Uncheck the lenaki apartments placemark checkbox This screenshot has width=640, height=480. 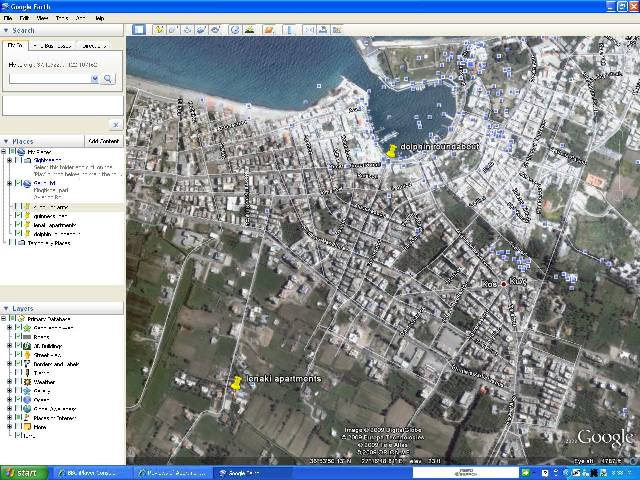(x=18, y=224)
